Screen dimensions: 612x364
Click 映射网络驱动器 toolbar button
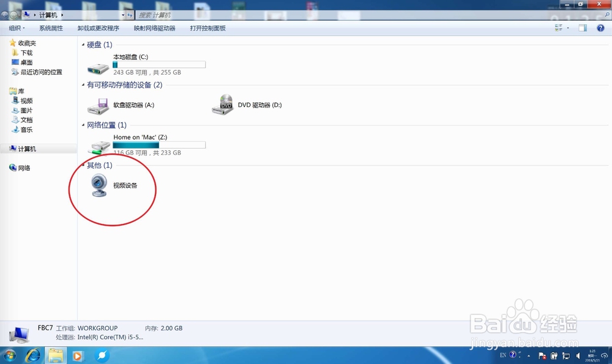pos(155,28)
